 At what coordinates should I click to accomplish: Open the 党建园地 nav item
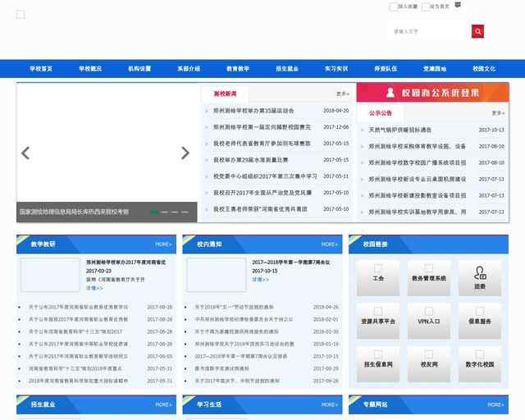[435, 69]
